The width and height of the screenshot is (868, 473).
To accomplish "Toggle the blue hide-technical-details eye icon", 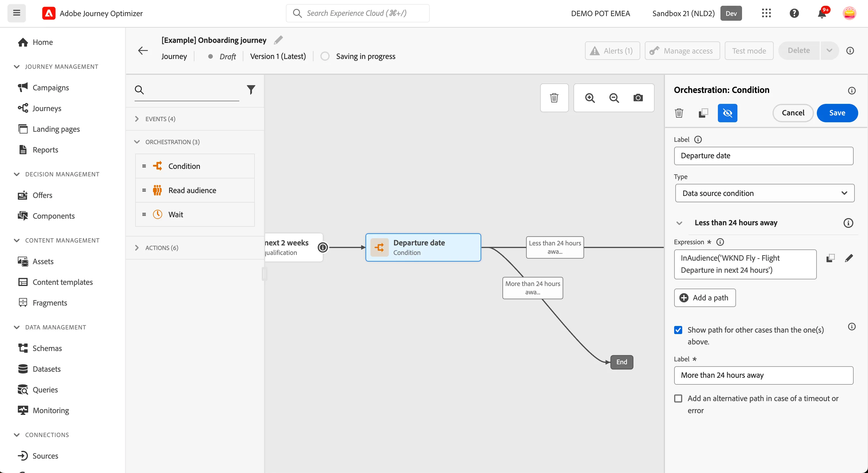I will tap(727, 113).
